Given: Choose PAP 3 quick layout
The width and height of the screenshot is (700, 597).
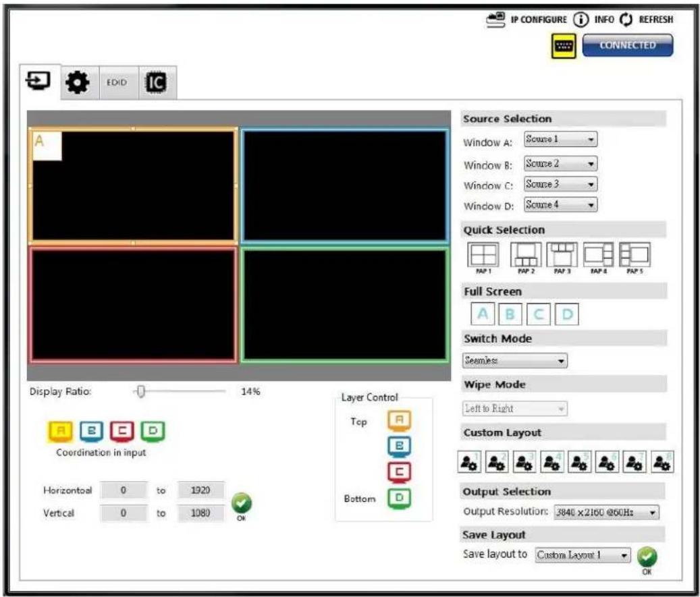Looking at the screenshot, I should click(x=562, y=258).
